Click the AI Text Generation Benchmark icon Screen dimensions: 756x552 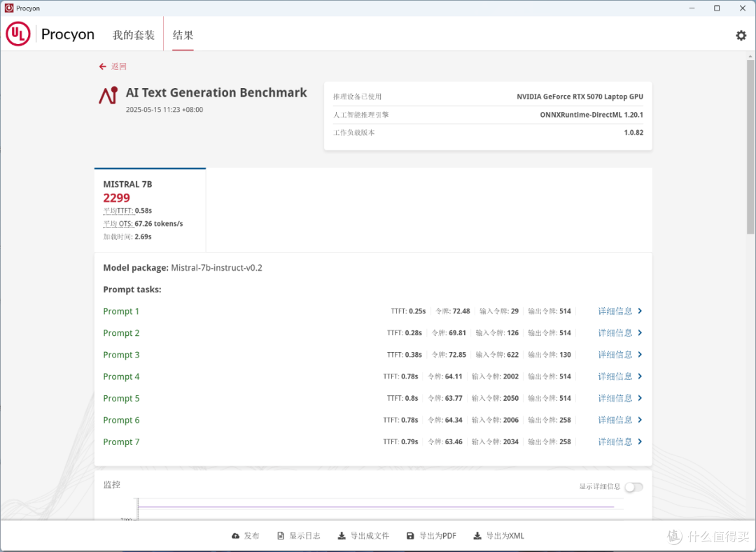tap(108, 95)
